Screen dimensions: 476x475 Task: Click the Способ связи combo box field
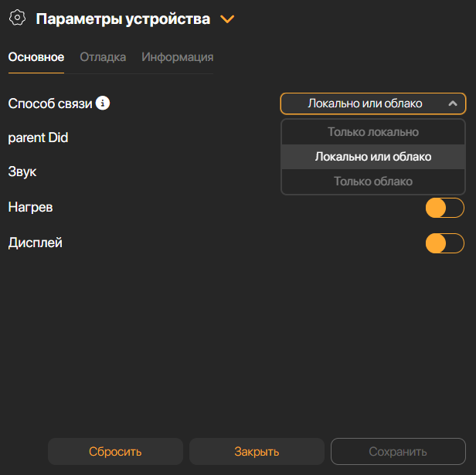(x=365, y=103)
